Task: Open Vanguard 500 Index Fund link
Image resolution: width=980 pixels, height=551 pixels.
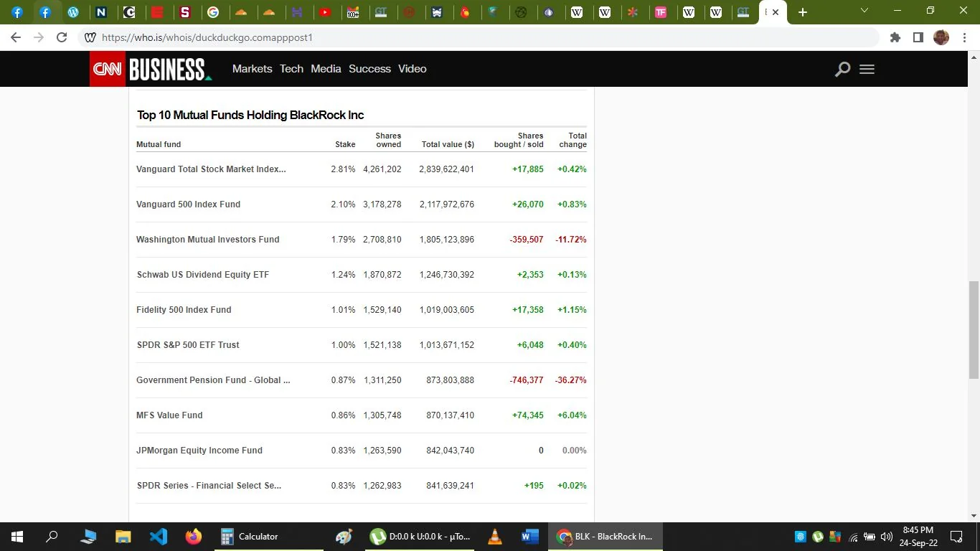Action: pos(188,204)
